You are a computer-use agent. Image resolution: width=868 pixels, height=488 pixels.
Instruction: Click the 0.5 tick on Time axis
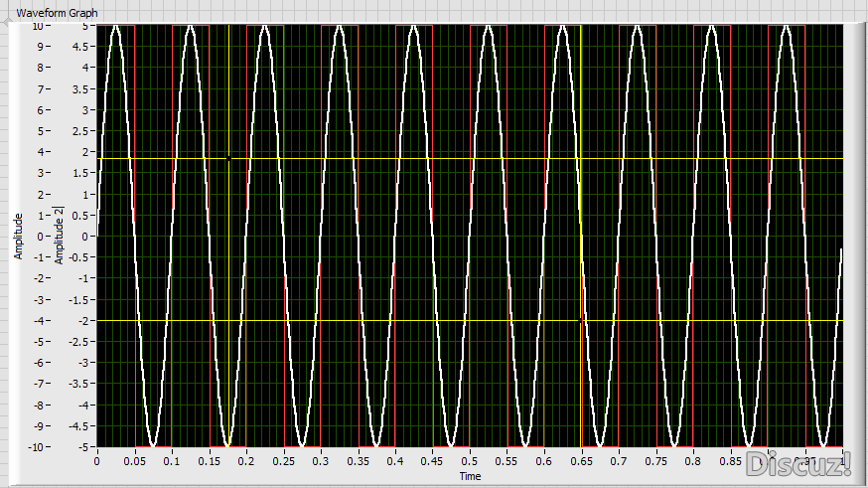point(470,461)
